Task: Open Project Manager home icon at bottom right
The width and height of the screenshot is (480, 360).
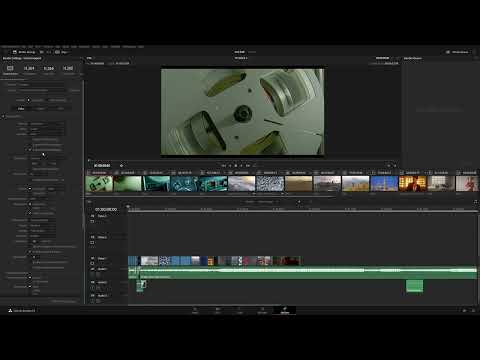Action: tap(464, 311)
